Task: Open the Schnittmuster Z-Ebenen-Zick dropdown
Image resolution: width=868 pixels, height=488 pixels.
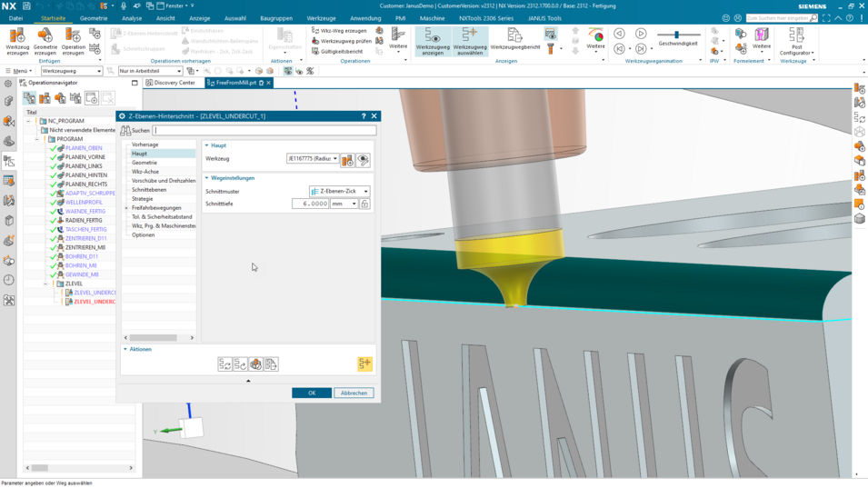Action: click(339, 192)
